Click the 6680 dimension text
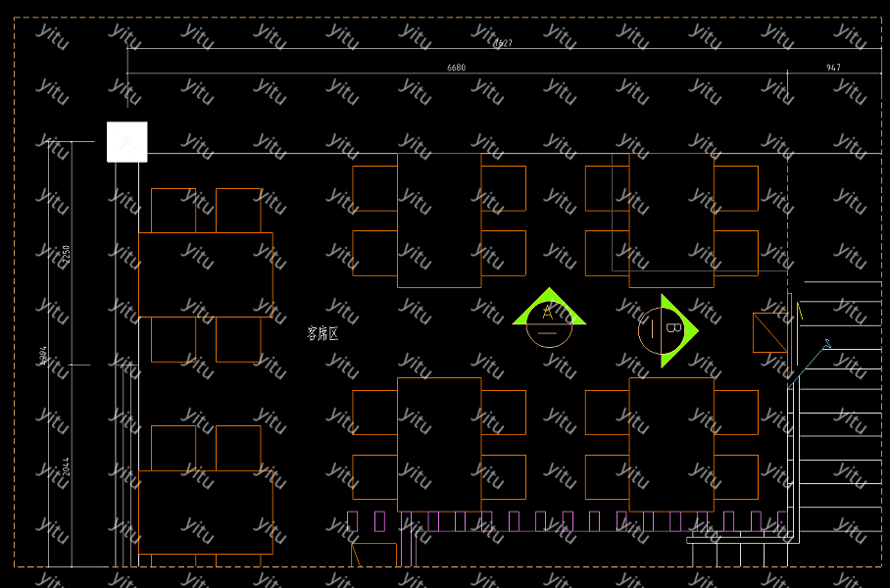Screen dimensions: 890x588 pyautogui.click(x=456, y=68)
